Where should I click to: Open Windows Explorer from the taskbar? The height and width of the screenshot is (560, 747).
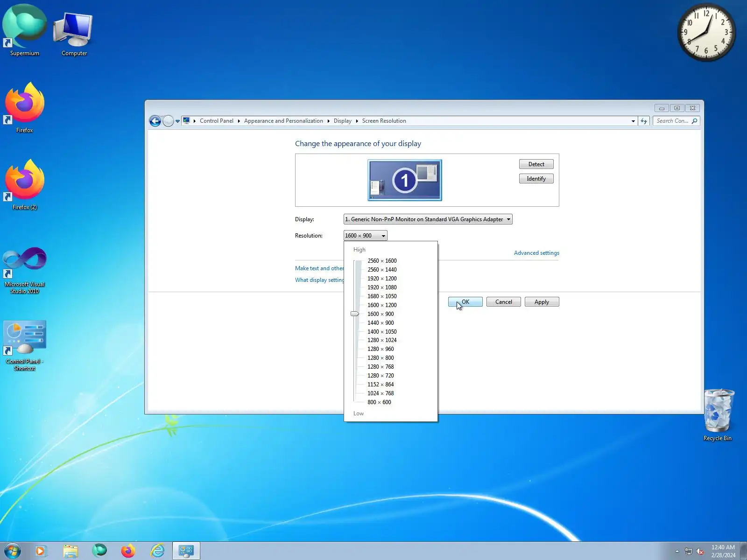tap(70, 551)
